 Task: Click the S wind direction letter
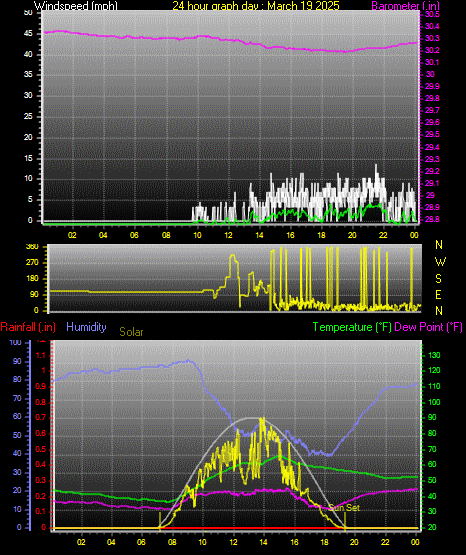point(438,279)
